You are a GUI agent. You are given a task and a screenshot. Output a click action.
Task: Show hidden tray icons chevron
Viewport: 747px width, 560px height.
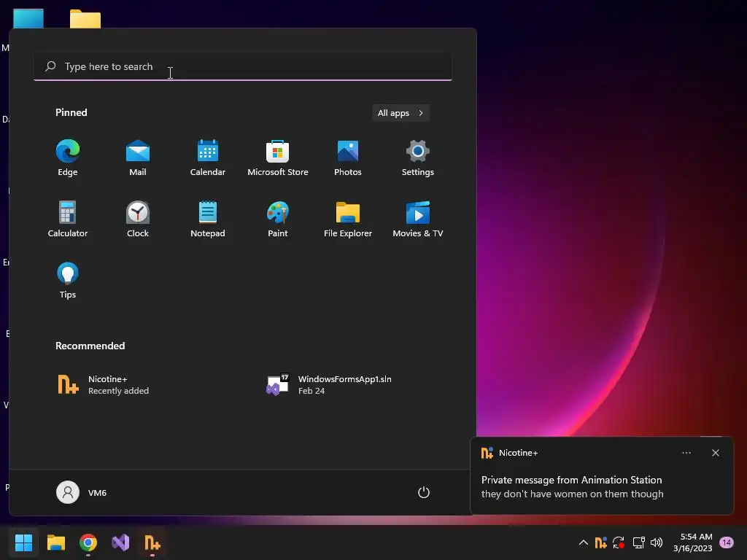583,542
